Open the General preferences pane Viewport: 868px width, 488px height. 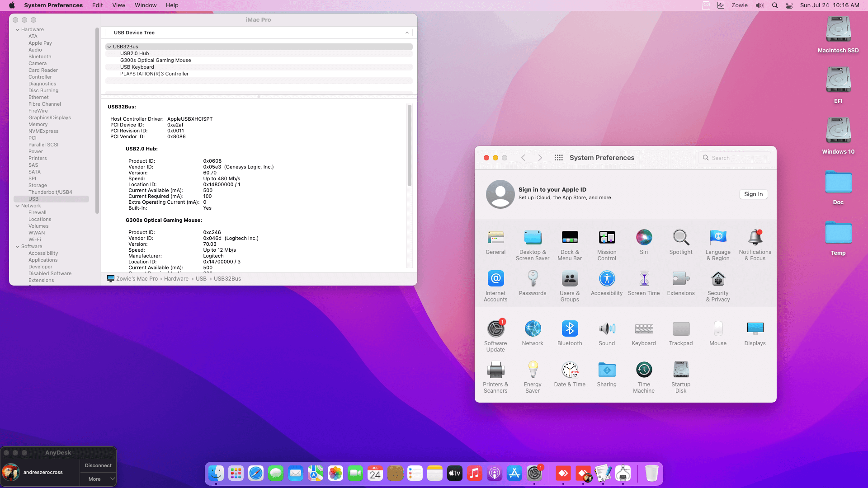495,242
